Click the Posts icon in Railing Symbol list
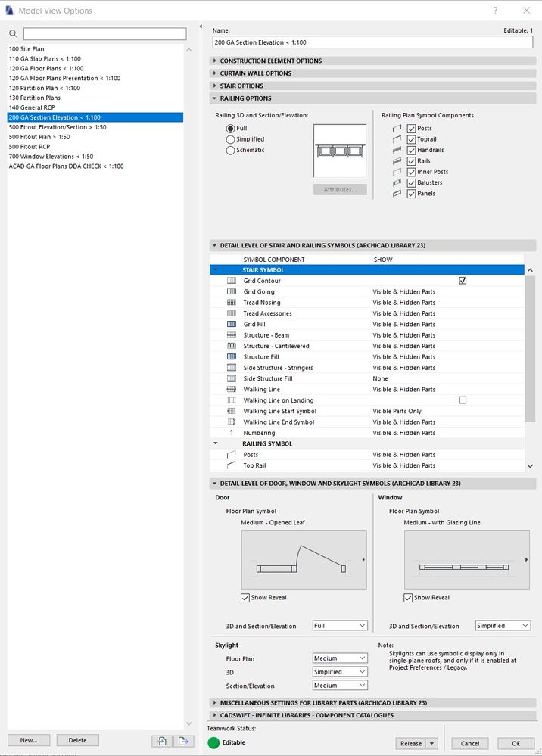542x756 pixels. pyautogui.click(x=232, y=454)
